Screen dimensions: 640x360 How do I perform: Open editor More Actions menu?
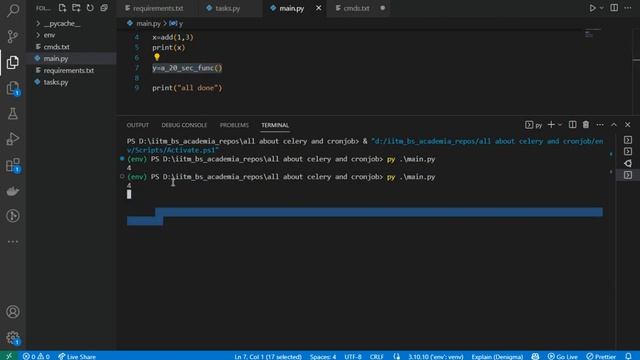coord(628,8)
